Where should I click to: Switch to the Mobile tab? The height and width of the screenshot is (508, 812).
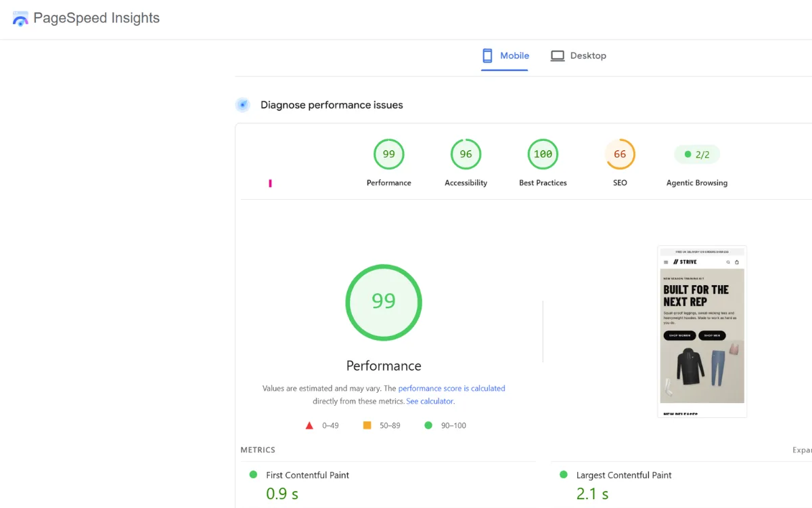(505, 56)
